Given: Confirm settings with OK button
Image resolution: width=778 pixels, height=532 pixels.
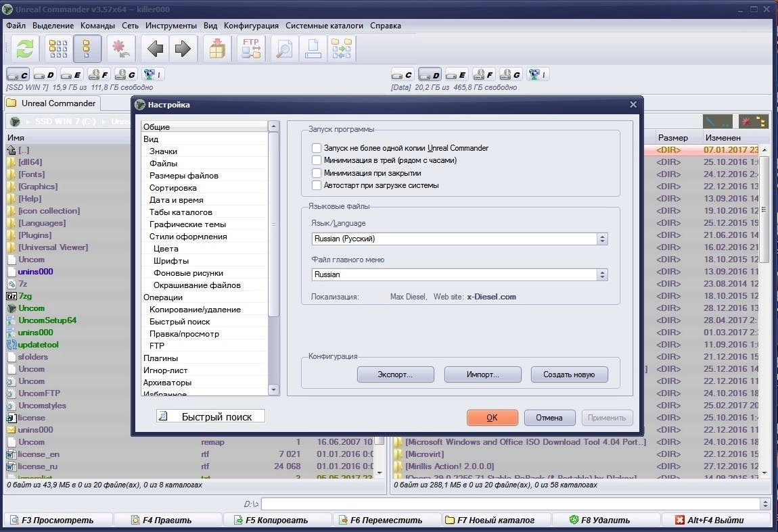Looking at the screenshot, I should (493, 418).
